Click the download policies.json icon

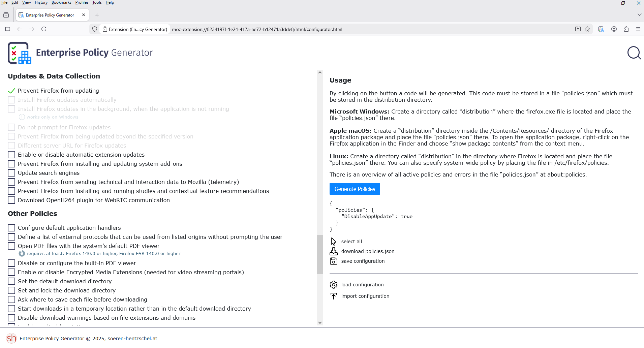coord(334,251)
